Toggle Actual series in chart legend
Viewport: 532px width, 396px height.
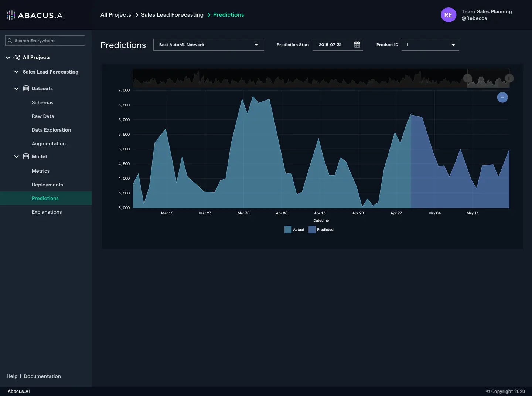click(x=294, y=230)
